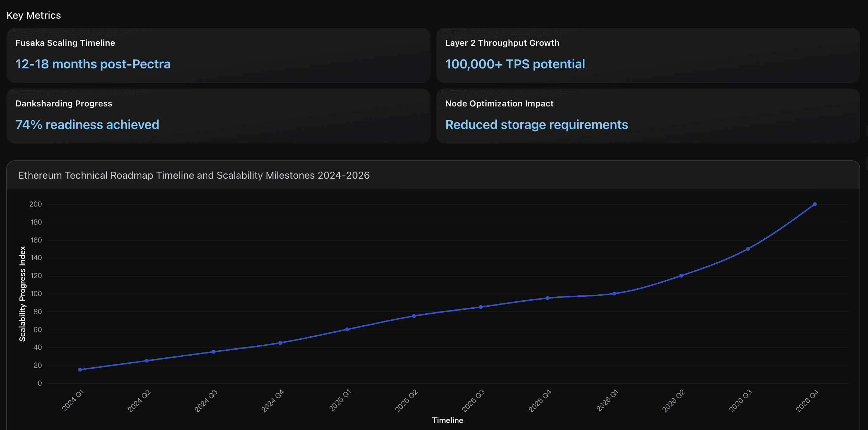Click the 2026 Q4 peak data point

[x=815, y=204]
